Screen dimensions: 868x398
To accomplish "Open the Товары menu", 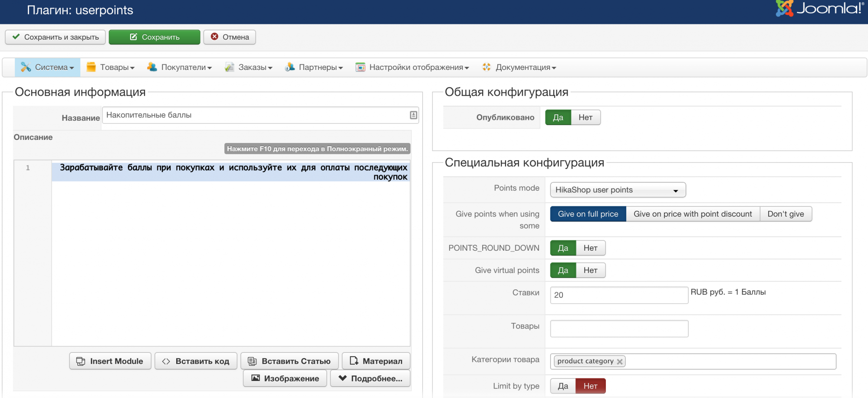I will 111,67.
